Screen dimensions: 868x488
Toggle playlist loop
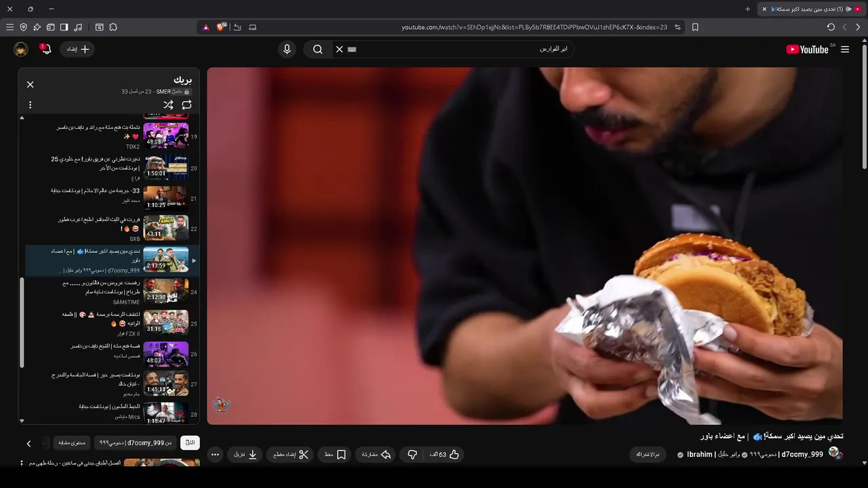click(x=186, y=105)
